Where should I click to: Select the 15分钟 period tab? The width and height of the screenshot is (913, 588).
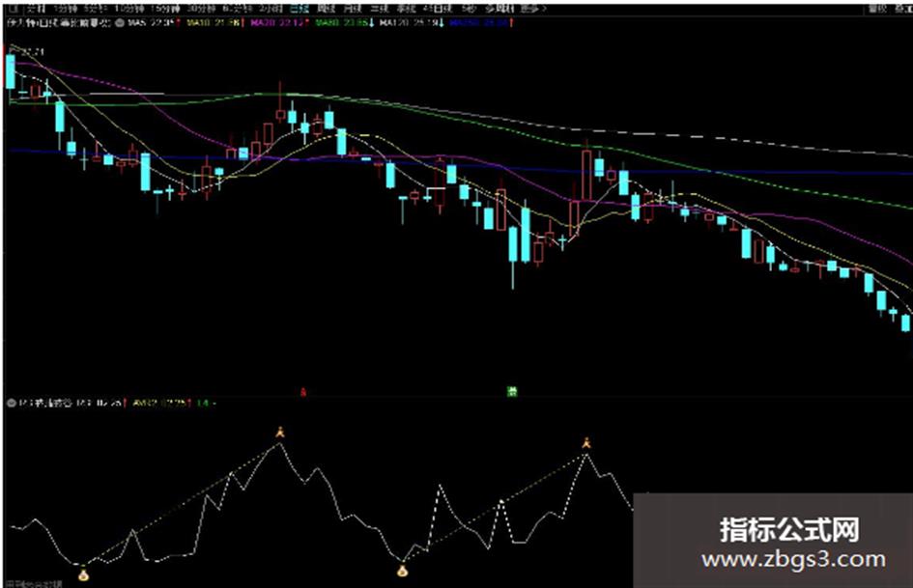[x=165, y=9]
